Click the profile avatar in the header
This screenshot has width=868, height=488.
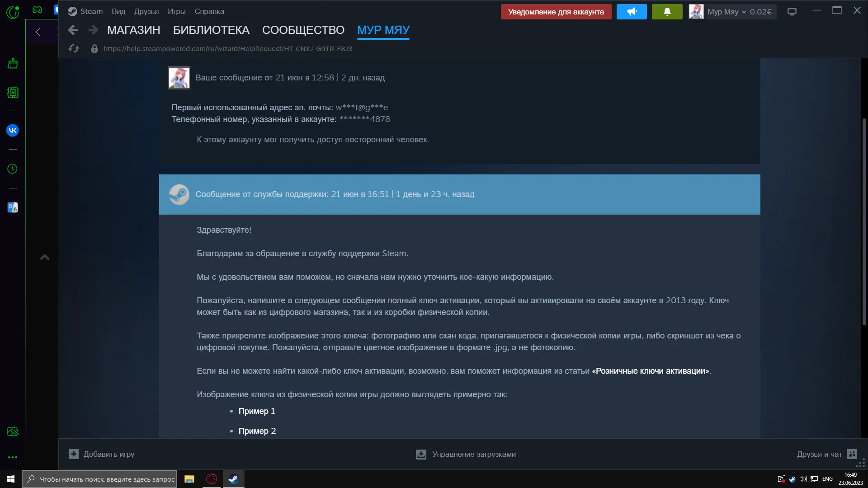(x=696, y=12)
